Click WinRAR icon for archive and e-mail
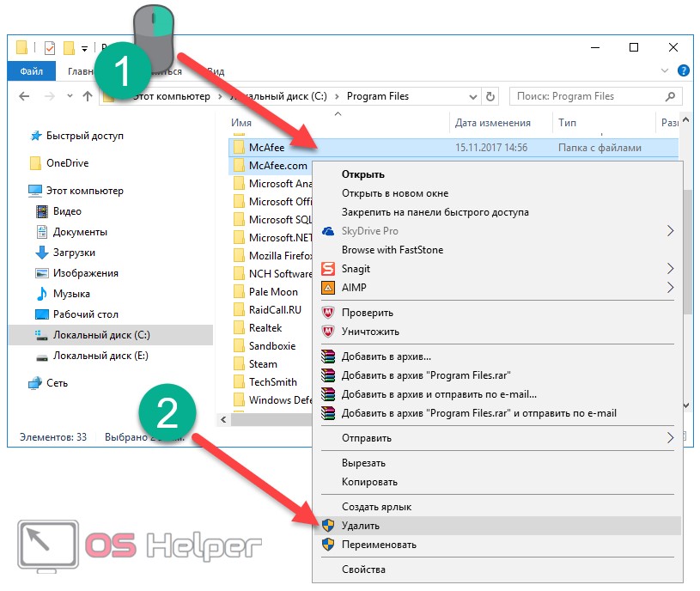700x591 pixels. coord(328,394)
